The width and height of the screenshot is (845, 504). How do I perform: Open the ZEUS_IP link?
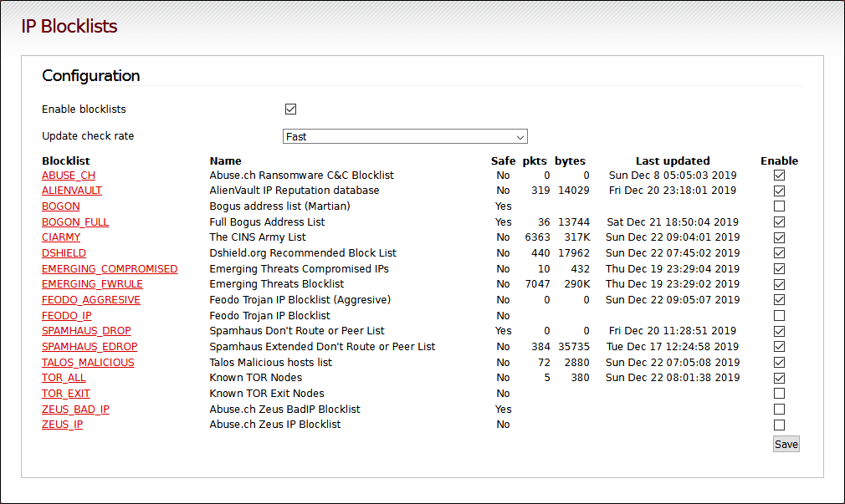pyautogui.click(x=63, y=425)
